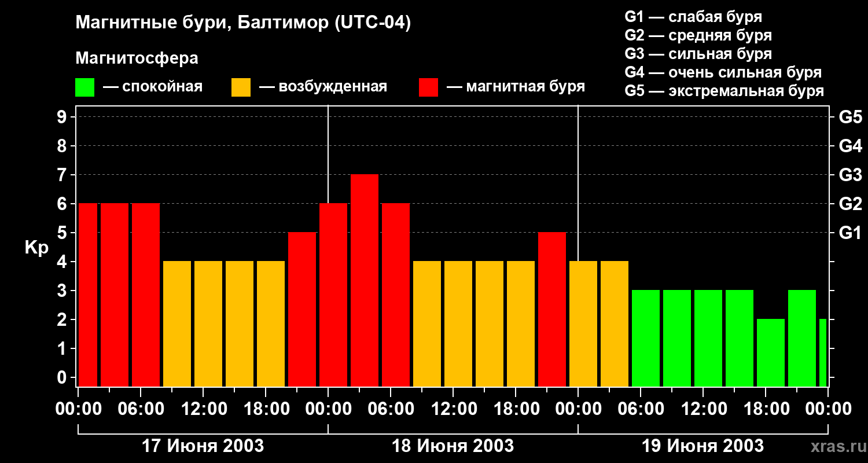Click the narrow green Kp 2 bar at chart end
This screenshot has width=868, height=463.
pyautogui.click(x=823, y=352)
